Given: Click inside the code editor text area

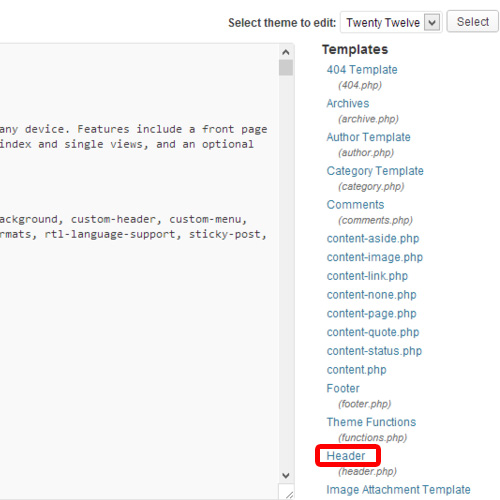Looking at the screenshot, I should point(139,300).
